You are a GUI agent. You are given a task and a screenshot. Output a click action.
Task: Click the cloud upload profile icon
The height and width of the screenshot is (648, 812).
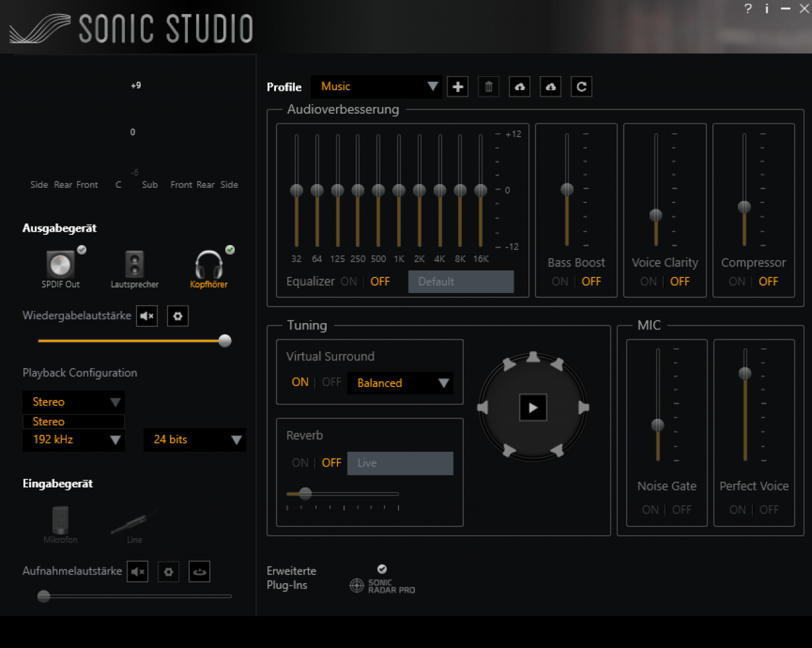pos(520,87)
